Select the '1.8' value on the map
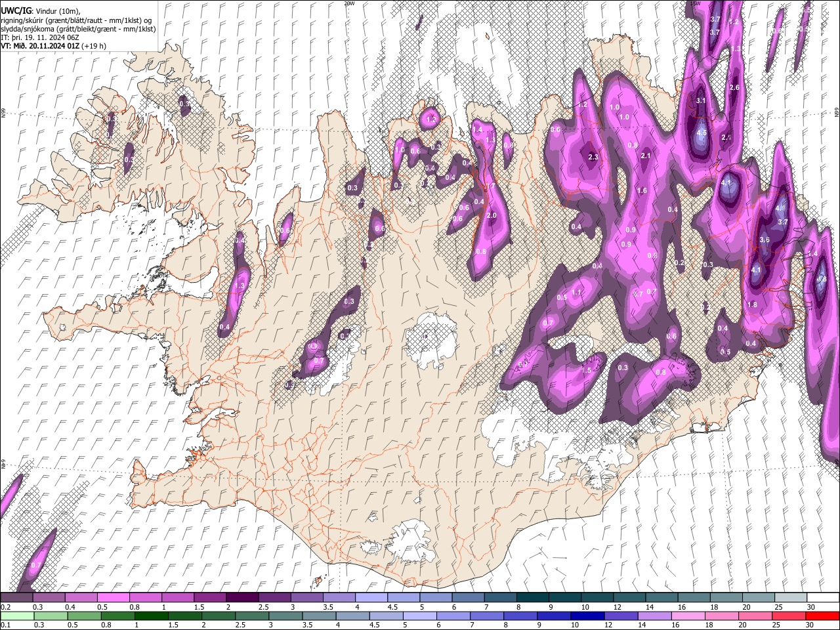The height and width of the screenshot is (630, 840). click(x=752, y=304)
